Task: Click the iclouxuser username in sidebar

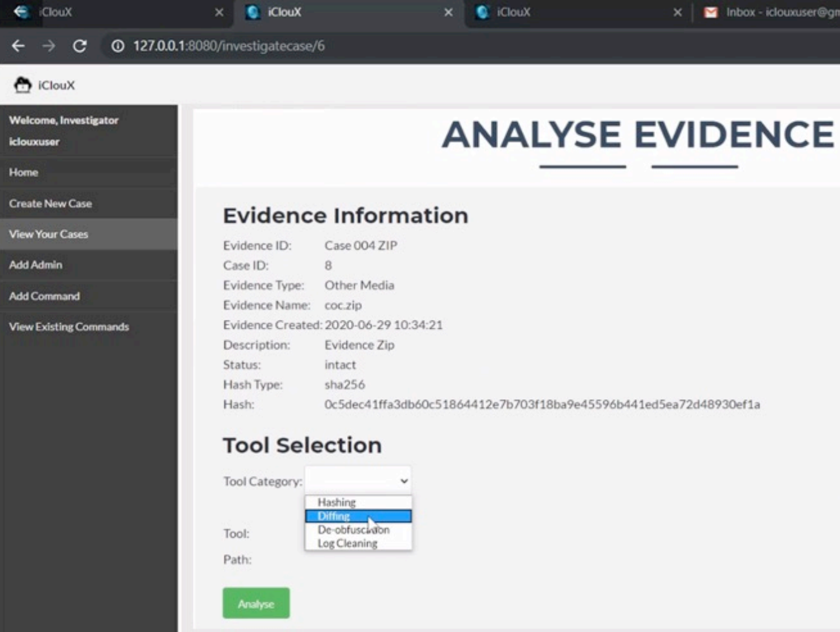Action: (34, 141)
